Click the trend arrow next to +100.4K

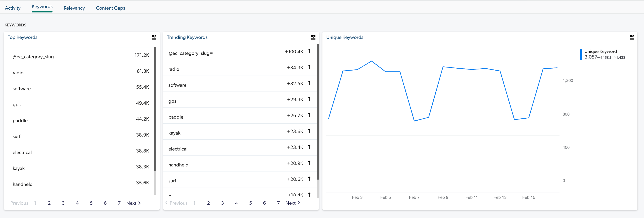tap(309, 51)
